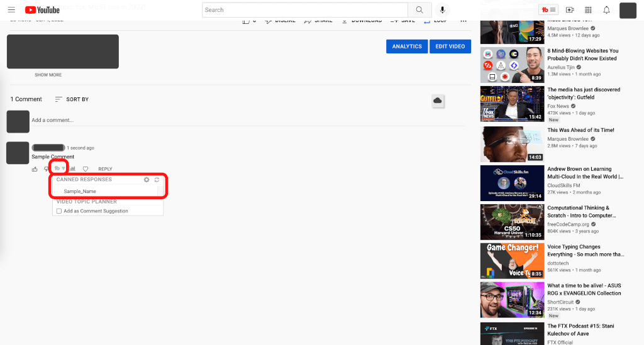Check Add as Comment Suggestion box
Image resolution: width=644 pixels, height=345 pixels.
pyautogui.click(x=59, y=211)
